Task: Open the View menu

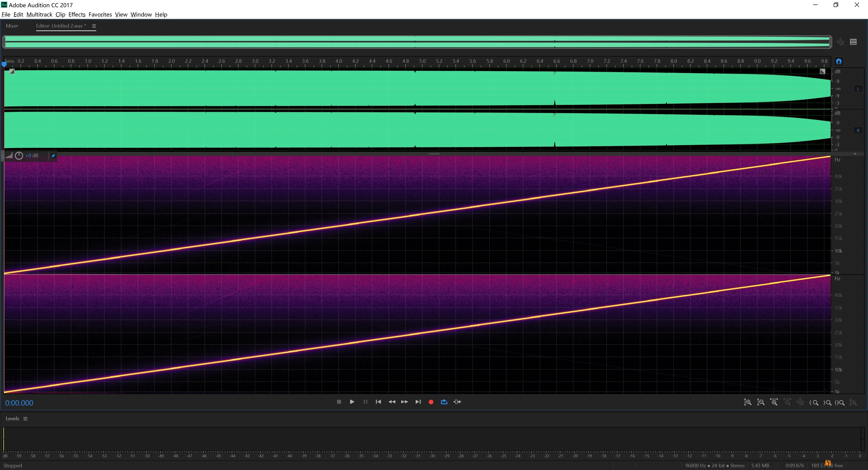Action: click(x=121, y=14)
